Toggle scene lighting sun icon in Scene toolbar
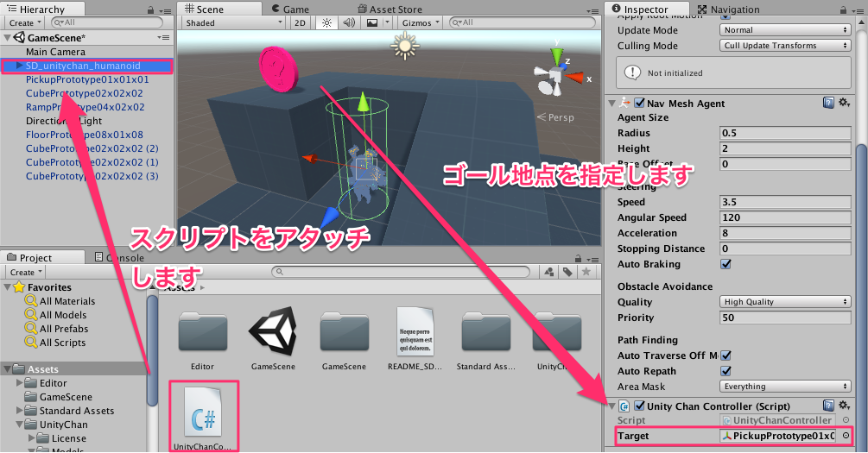The height and width of the screenshot is (453, 868). (x=326, y=22)
